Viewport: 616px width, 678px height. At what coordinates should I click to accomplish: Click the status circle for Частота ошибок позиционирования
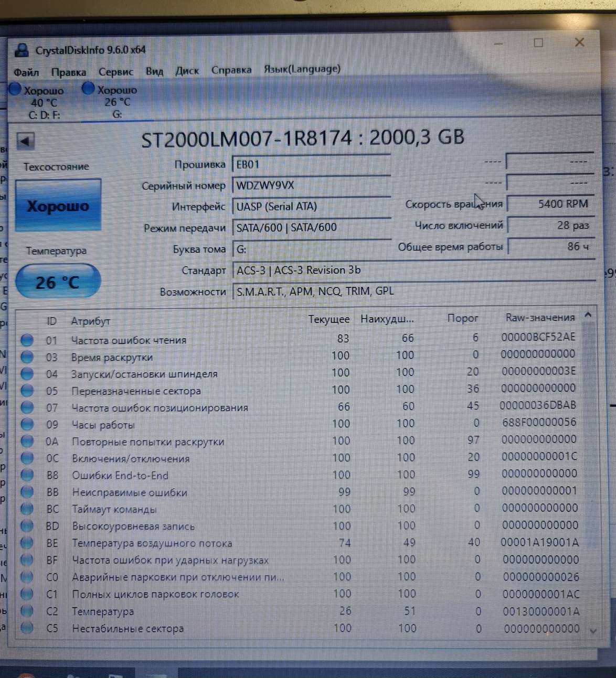pos(27,407)
